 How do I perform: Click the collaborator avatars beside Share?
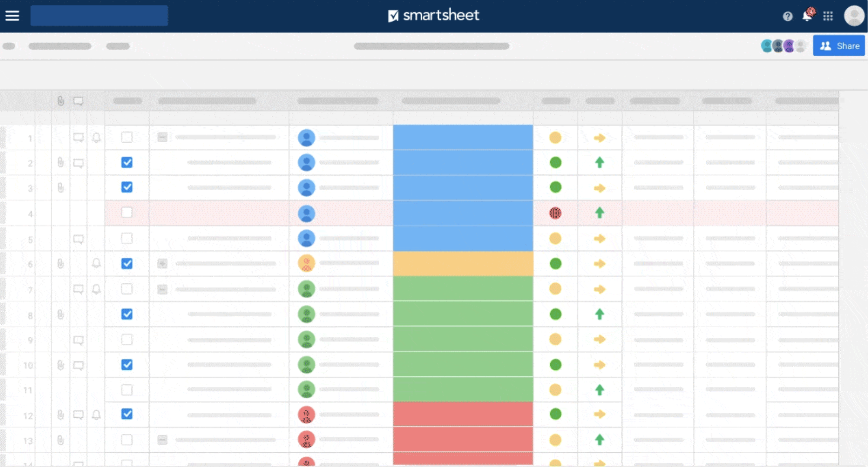pyautogui.click(x=783, y=46)
